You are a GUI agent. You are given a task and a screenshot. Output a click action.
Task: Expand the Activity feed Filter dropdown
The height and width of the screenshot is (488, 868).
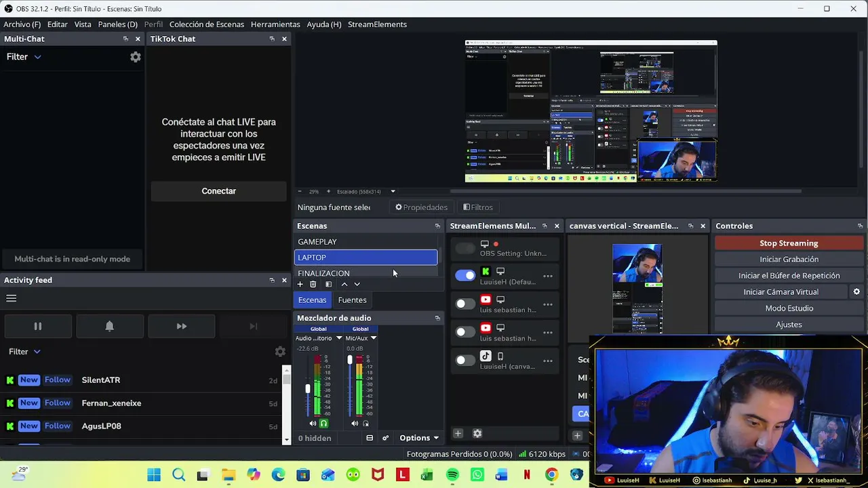click(x=25, y=352)
